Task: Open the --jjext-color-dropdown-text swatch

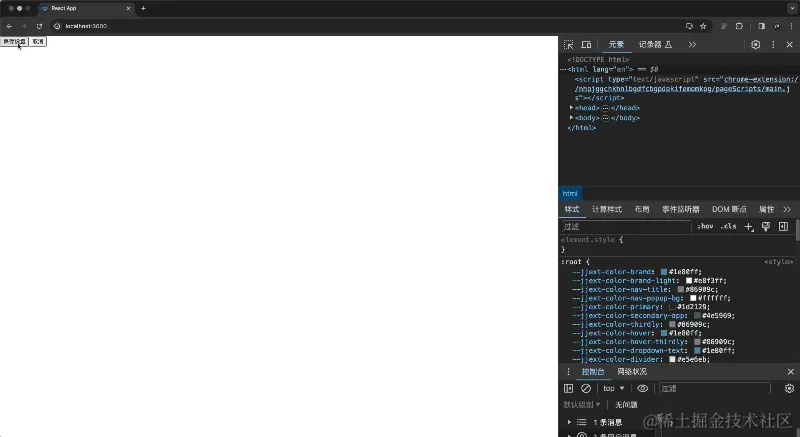Action: point(697,351)
